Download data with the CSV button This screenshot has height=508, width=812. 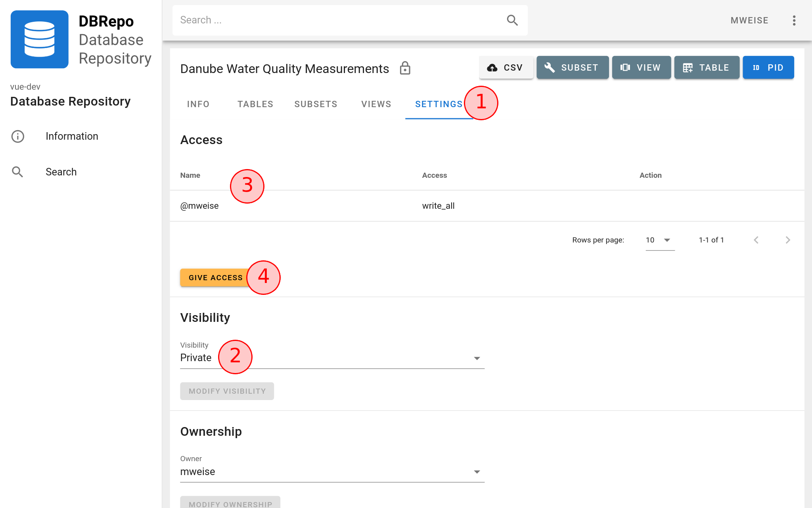[506, 67]
